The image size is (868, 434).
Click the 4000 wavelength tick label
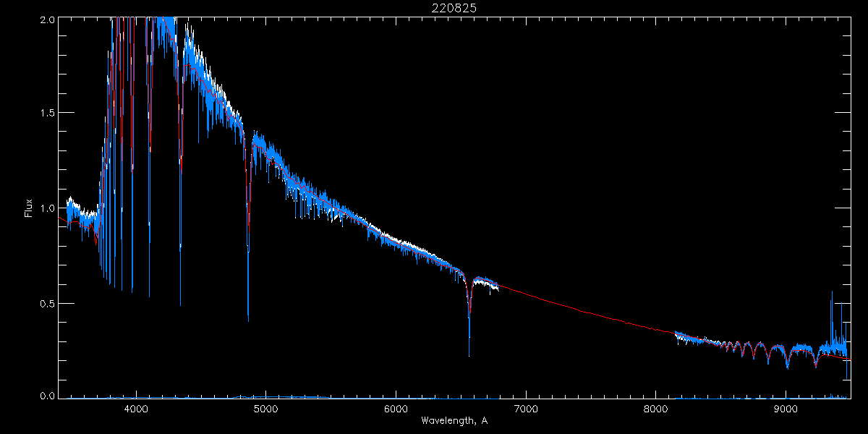(x=135, y=409)
